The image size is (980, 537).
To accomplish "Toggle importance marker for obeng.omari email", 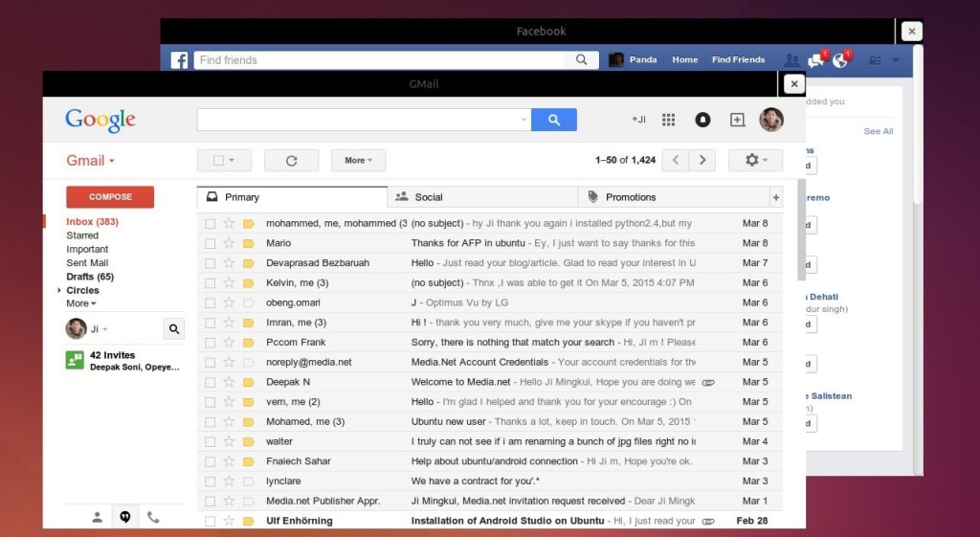I will (248, 302).
